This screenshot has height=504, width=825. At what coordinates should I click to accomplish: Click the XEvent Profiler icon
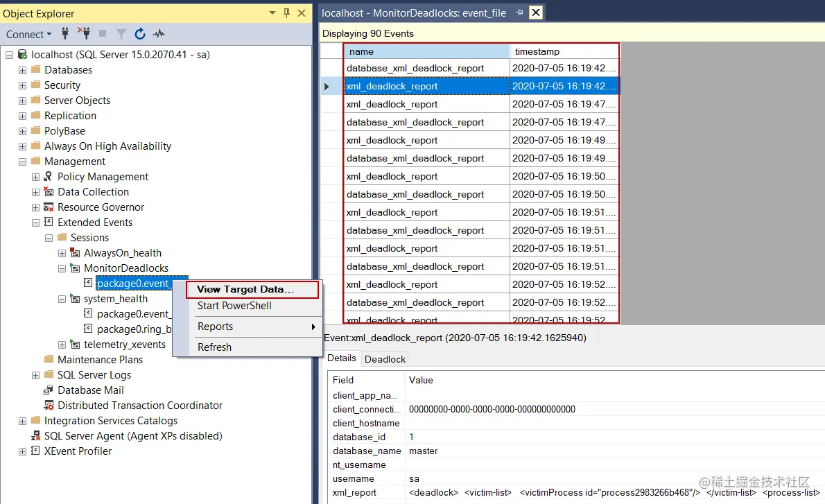36,451
